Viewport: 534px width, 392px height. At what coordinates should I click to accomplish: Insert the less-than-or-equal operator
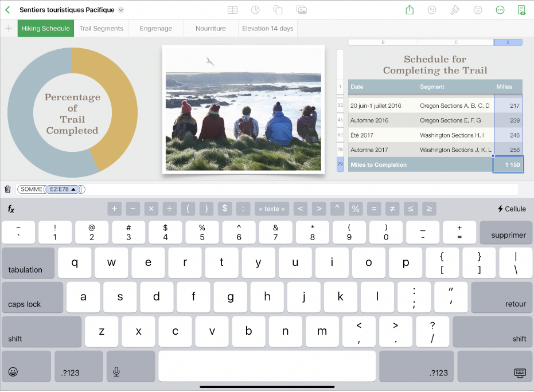pyautogui.click(x=411, y=209)
